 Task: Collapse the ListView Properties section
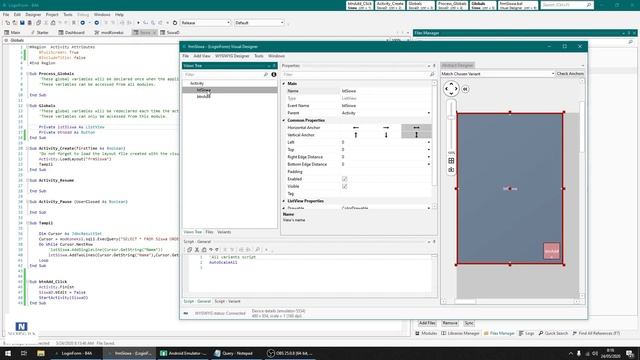[284, 201]
